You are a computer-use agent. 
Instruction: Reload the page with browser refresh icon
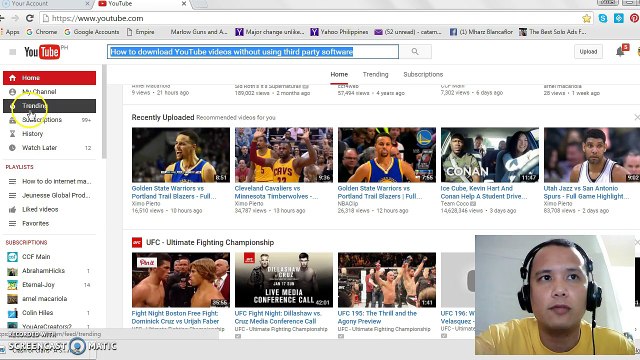pos(30,18)
